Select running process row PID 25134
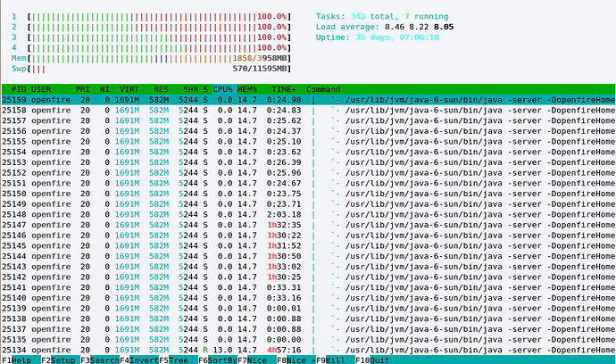The image size is (616, 364). point(308,350)
